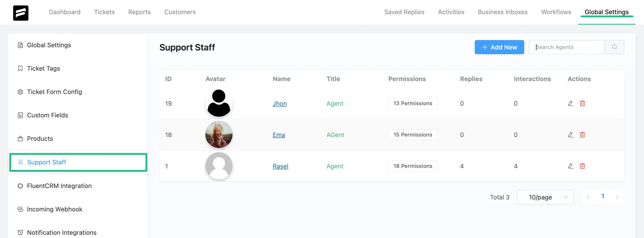This screenshot has width=644, height=238.
Task: Select the Support Staff sidebar icon
Action: [x=20, y=162]
